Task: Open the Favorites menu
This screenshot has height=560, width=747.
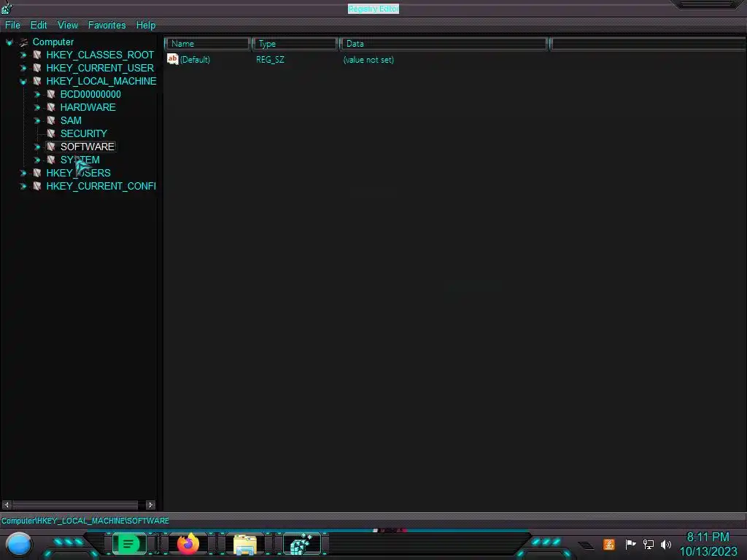Action: pyautogui.click(x=107, y=26)
